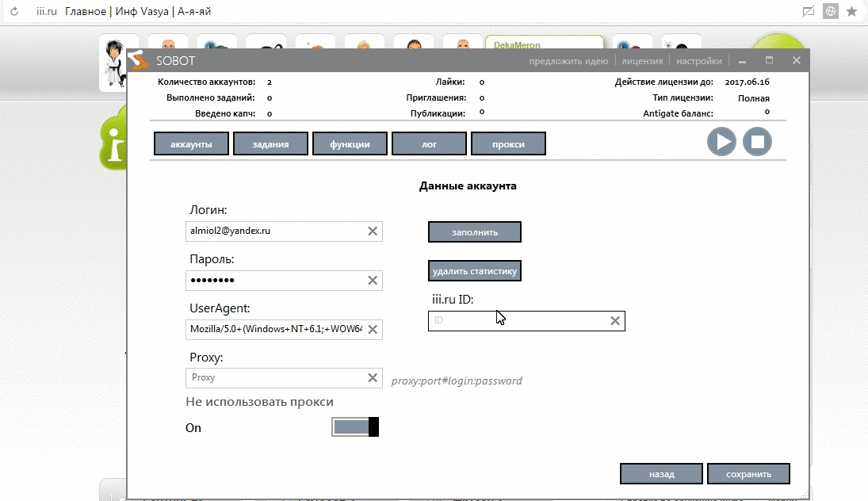Image resolution: width=868 pixels, height=501 pixels.
Task: Open настройки in title bar
Action: coord(699,61)
